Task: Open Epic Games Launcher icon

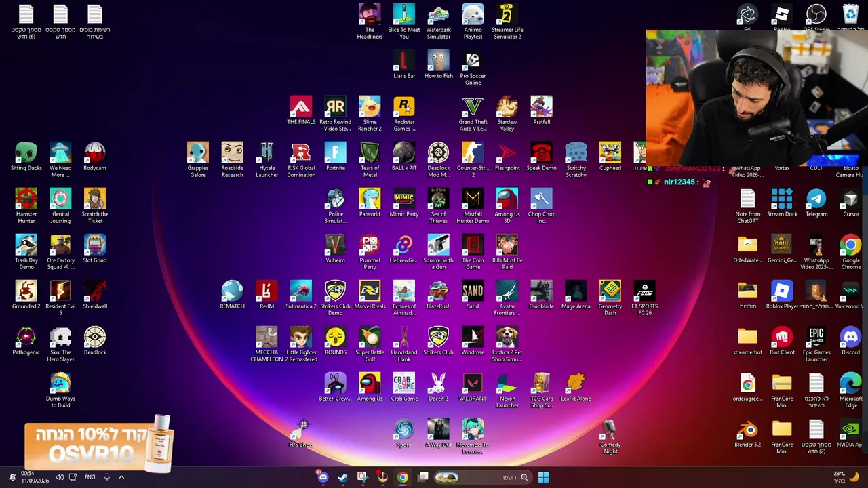Action: point(816,344)
